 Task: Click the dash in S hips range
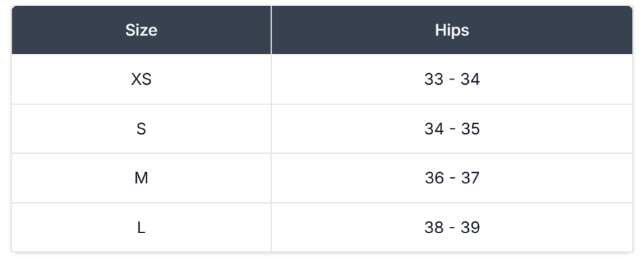point(452,130)
